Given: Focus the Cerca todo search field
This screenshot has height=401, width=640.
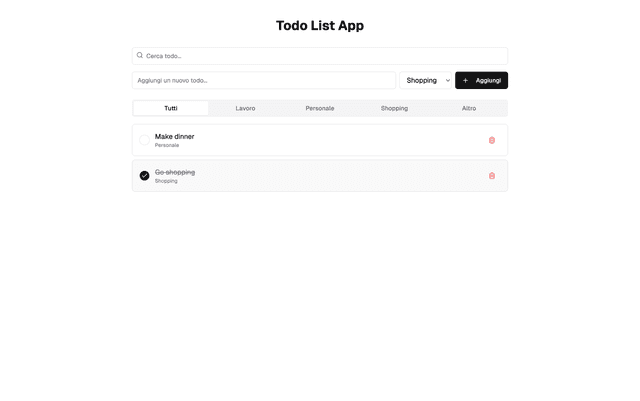Looking at the screenshot, I should pyautogui.click(x=320, y=56).
